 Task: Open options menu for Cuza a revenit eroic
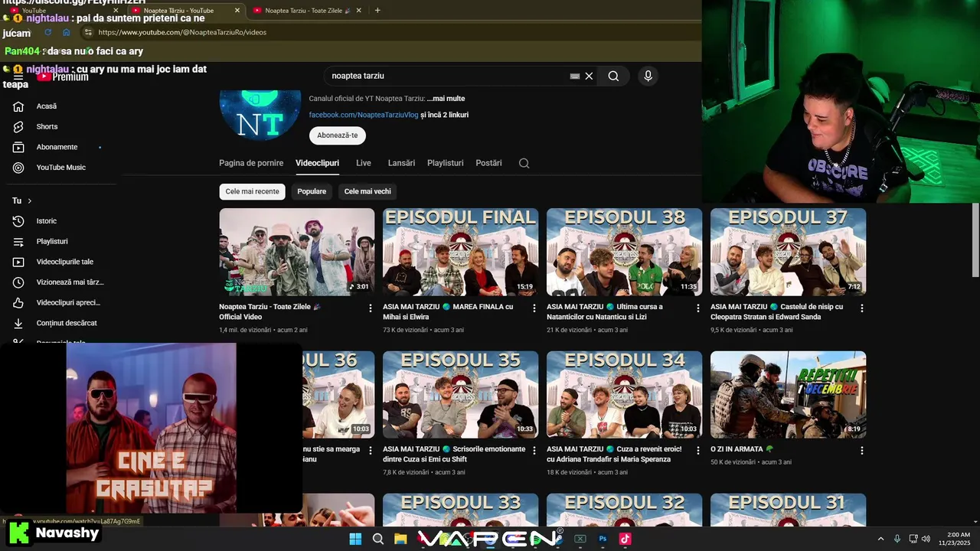(x=698, y=451)
